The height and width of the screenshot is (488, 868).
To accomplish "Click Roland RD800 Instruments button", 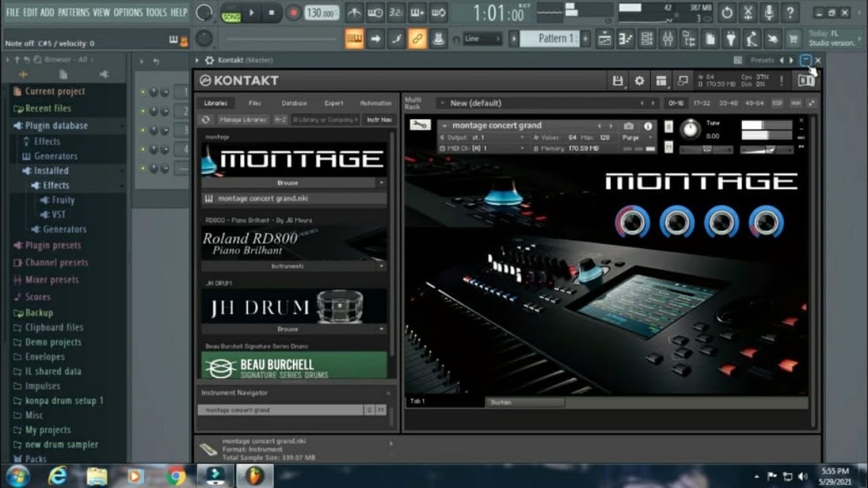I will [288, 266].
